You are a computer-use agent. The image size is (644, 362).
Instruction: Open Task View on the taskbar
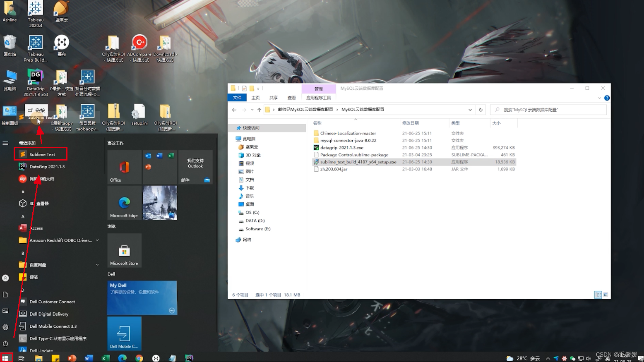[x=22, y=358]
